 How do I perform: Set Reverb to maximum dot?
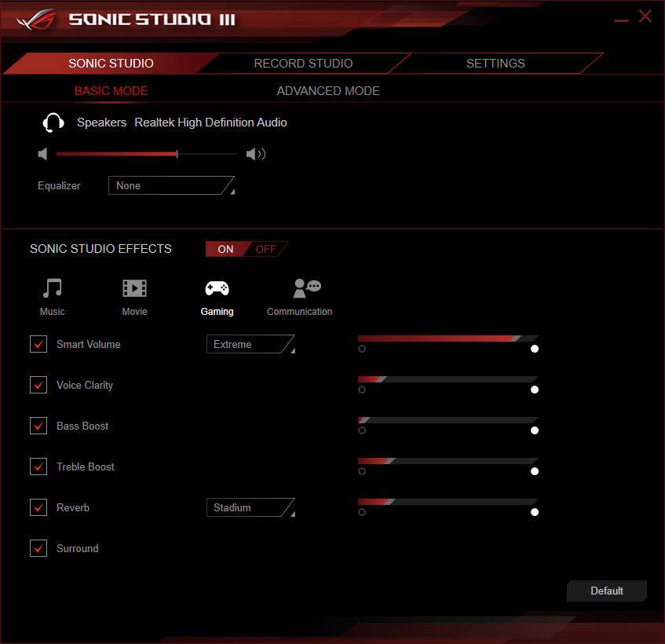click(x=535, y=512)
